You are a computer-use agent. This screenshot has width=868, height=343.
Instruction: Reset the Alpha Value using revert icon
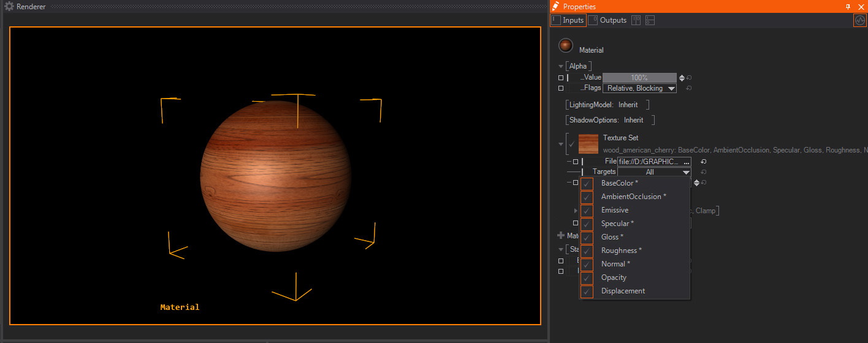coord(689,78)
